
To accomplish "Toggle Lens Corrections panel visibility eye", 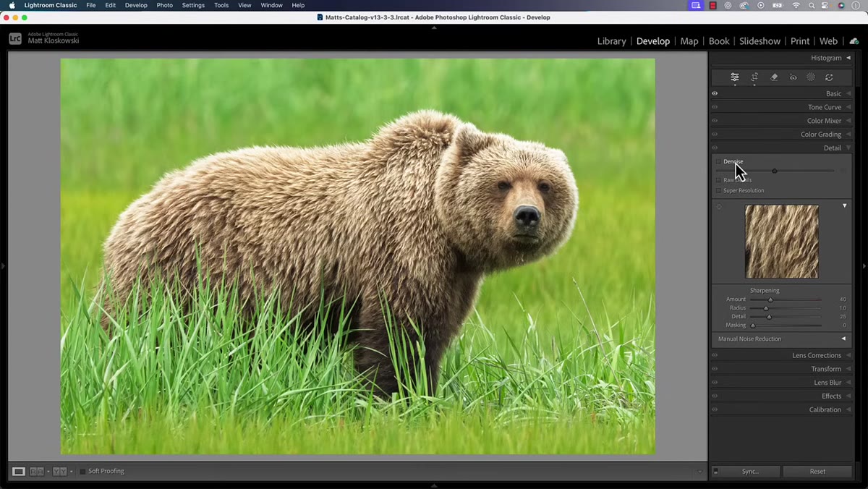I will 715,355.
